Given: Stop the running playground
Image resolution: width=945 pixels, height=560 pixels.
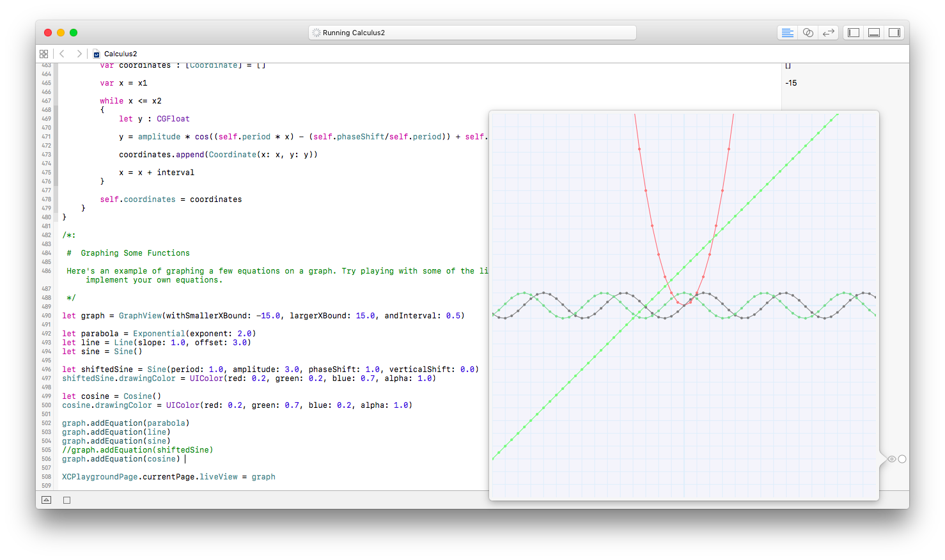Looking at the screenshot, I should pyautogui.click(x=66, y=500).
